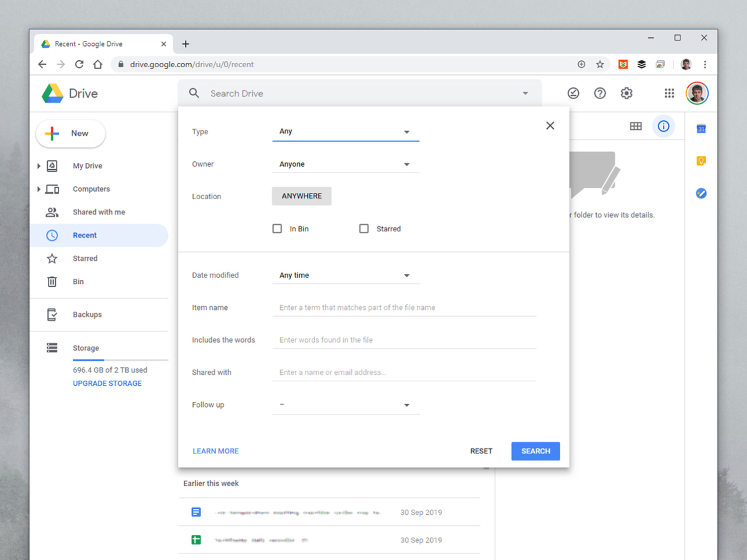Toggle the In Bin checkbox
The width and height of the screenshot is (747, 560).
tap(277, 228)
